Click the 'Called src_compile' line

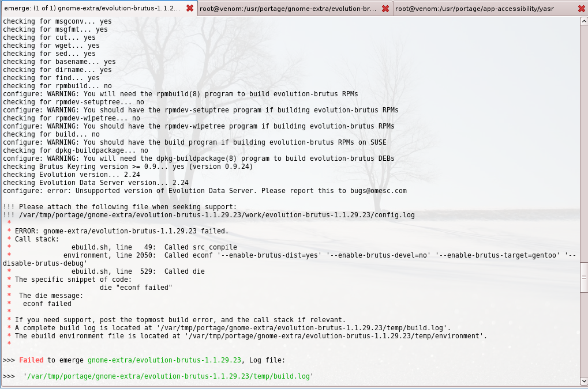154,247
